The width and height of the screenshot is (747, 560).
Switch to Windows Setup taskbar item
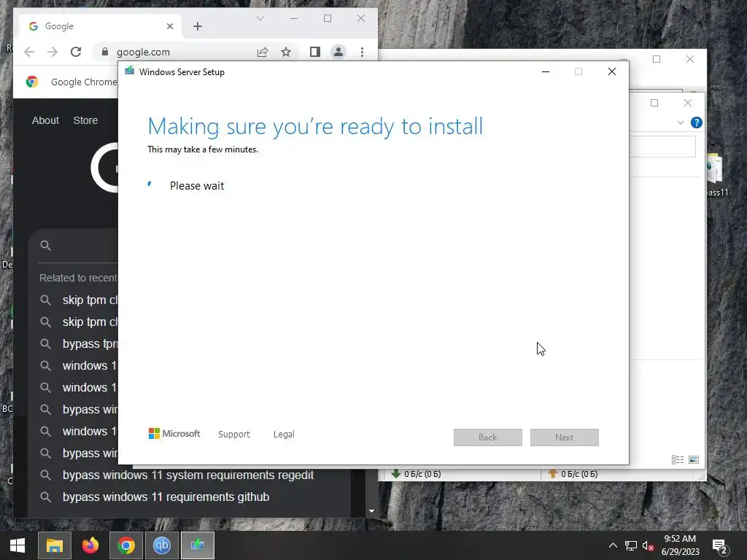tap(197, 545)
